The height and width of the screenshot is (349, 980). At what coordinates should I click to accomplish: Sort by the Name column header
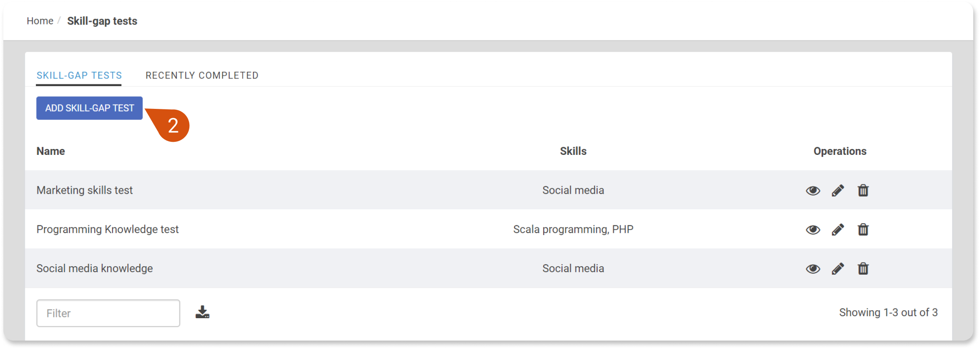51,151
